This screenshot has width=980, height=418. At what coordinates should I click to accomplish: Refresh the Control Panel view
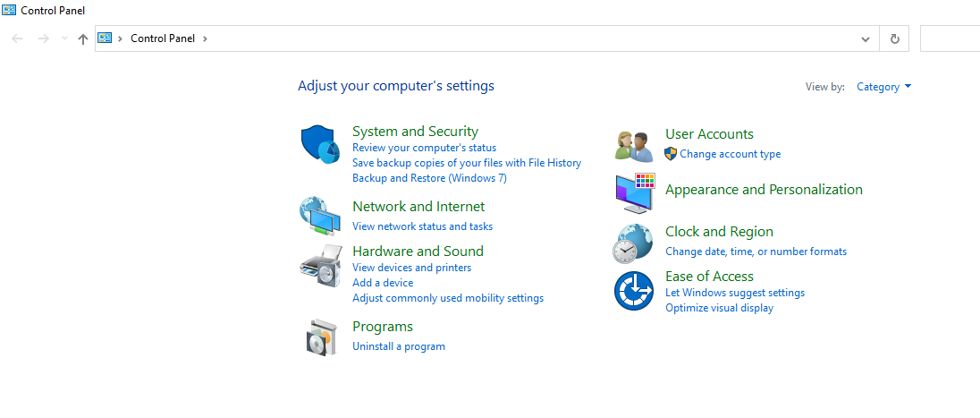pyautogui.click(x=894, y=38)
